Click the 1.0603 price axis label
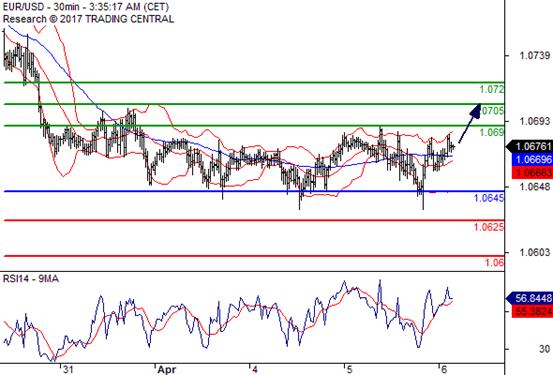 click(x=535, y=252)
